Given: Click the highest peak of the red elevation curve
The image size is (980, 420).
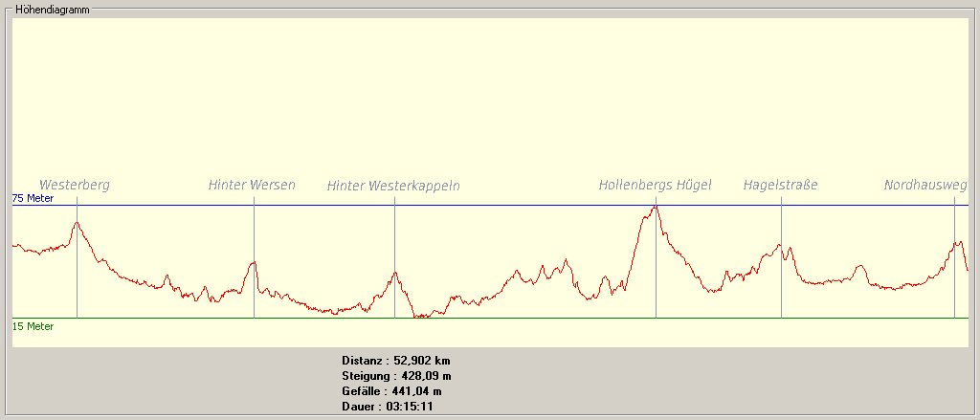Looking at the screenshot, I should (x=655, y=207).
